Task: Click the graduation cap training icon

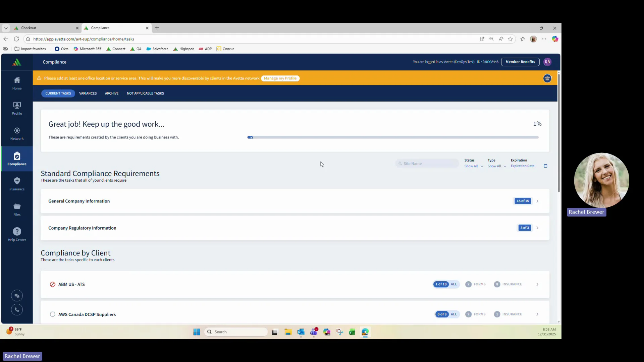Action: coord(547,78)
